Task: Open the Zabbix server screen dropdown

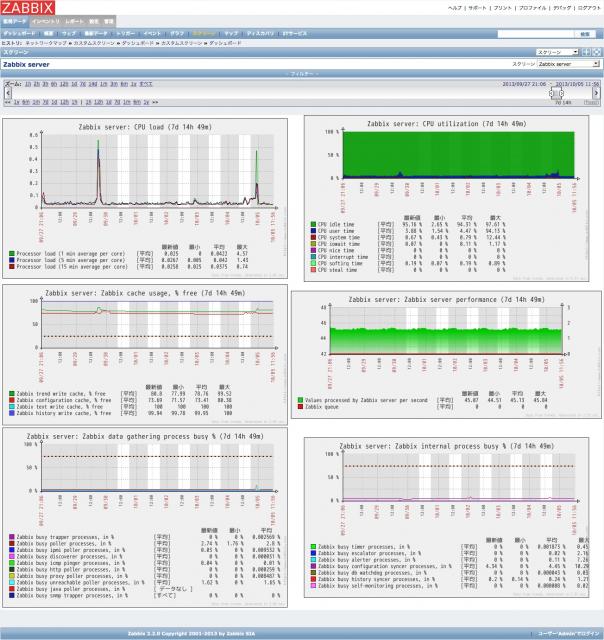Action: (x=568, y=64)
